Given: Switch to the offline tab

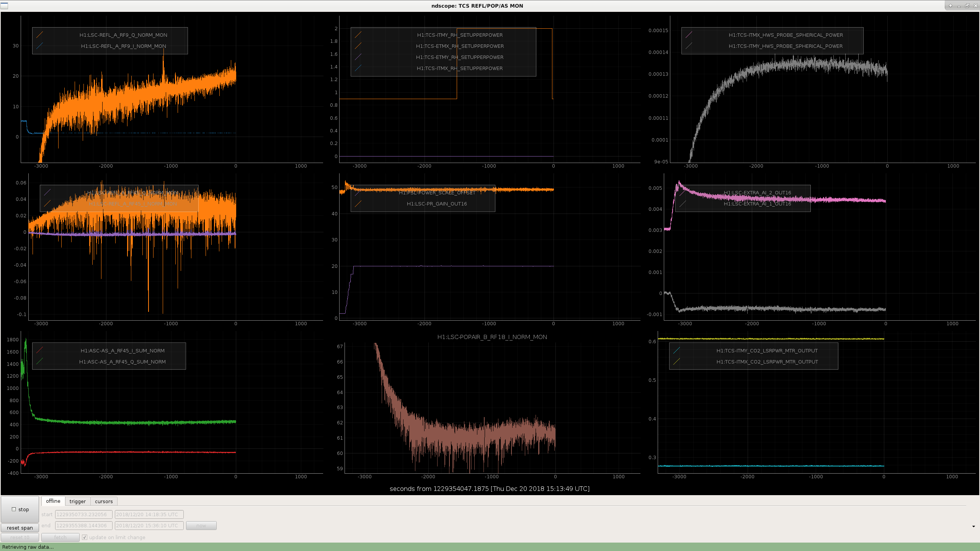Looking at the screenshot, I should (x=53, y=501).
